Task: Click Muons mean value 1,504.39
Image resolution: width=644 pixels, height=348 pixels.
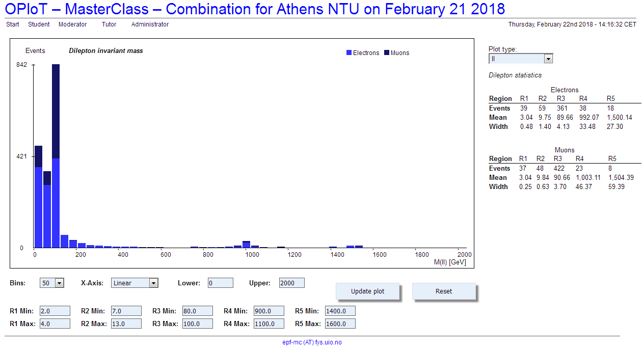Action: 621,178
